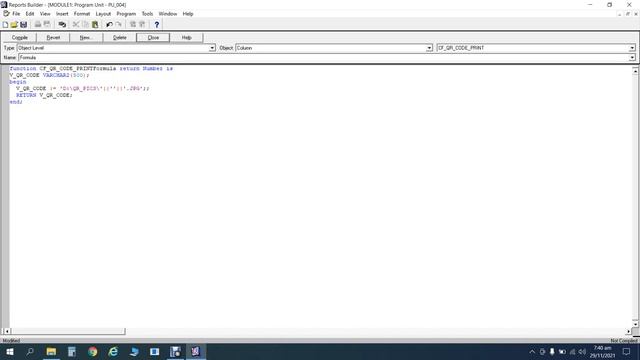Open the Program menu

[x=126, y=14]
